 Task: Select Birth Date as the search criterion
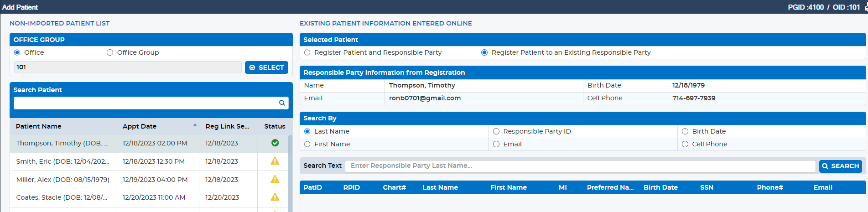(685, 131)
